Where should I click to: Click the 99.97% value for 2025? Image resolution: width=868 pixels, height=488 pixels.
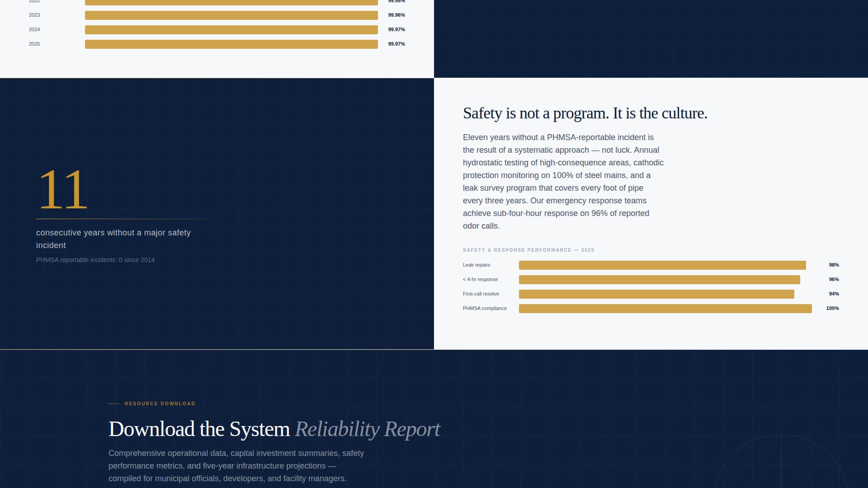coord(396,44)
